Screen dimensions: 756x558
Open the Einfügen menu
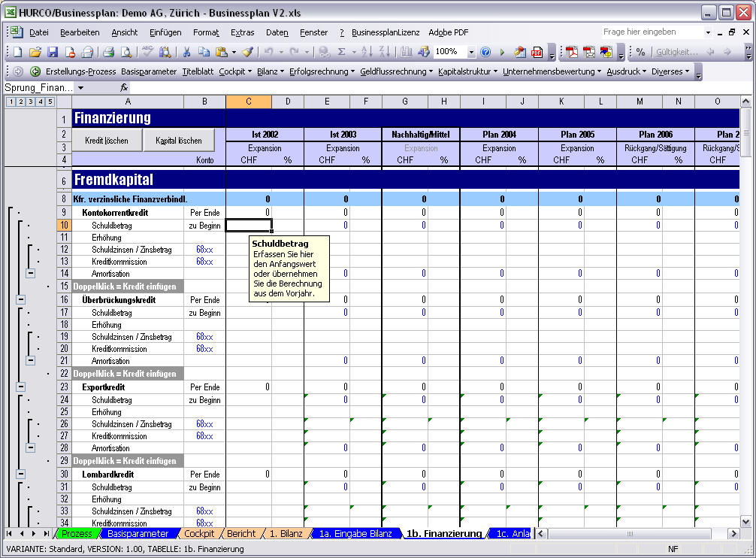tap(165, 32)
